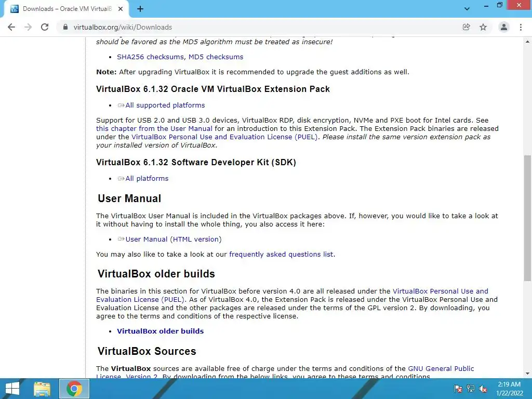Click the external link arrow before User Manual
Viewport: 532px width, 399px height.
[x=121, y=239]
